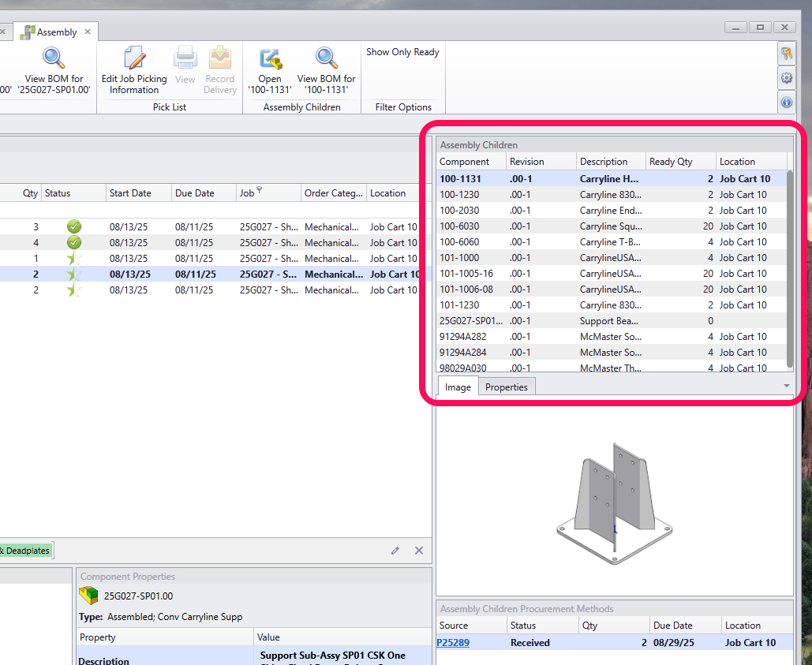The height and width of the screenshot is (665, 812).
Task: Close the Assembly tab
Action: (x=88, y=32)
